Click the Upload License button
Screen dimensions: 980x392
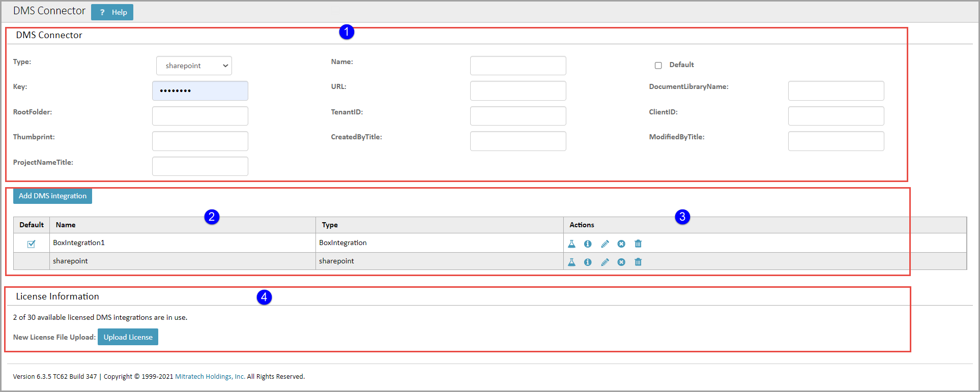point(128,337)
